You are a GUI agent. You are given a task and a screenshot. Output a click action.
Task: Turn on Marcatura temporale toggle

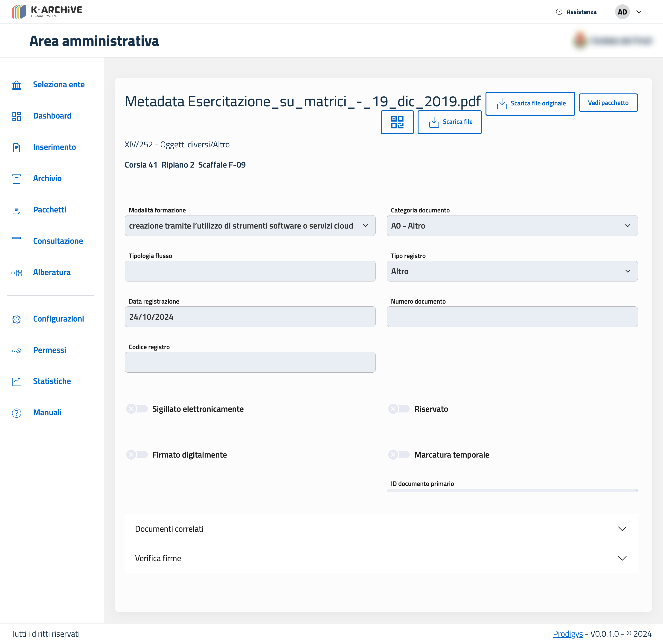399,455
